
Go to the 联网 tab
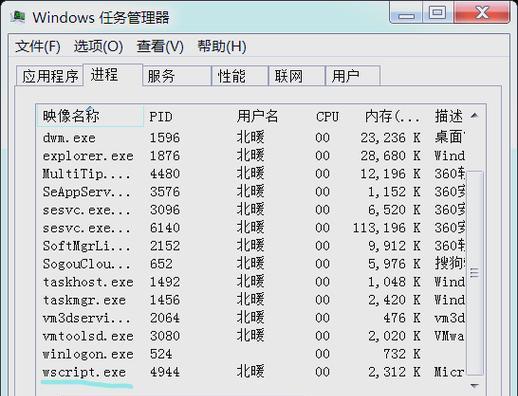(x=297, y=76)
